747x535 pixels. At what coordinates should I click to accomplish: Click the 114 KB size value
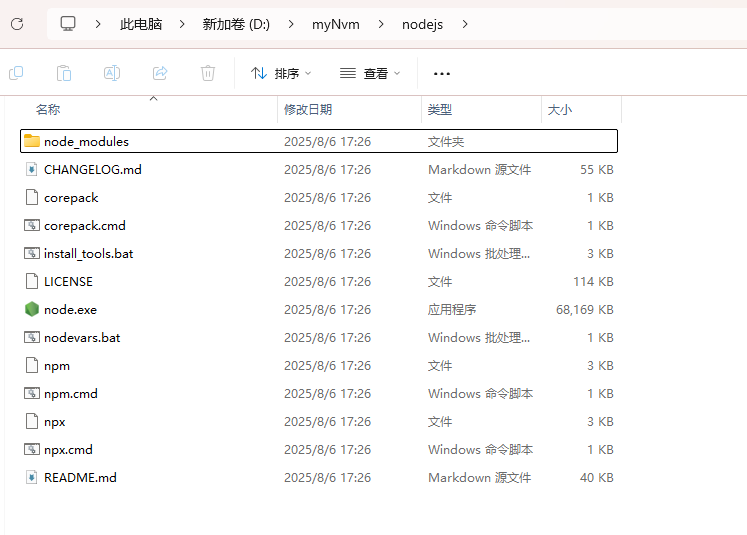pos(593,282)
